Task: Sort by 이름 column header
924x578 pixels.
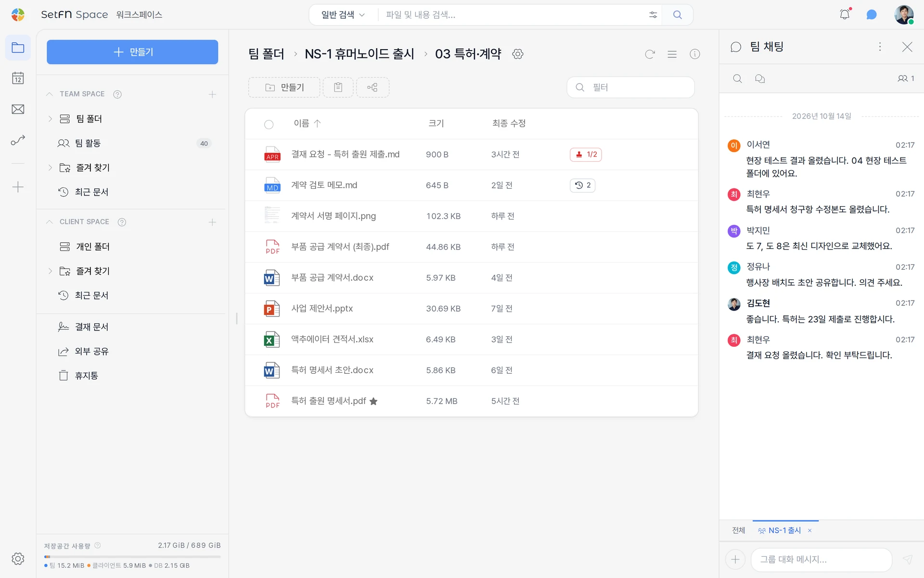Action: click(307, 123)
